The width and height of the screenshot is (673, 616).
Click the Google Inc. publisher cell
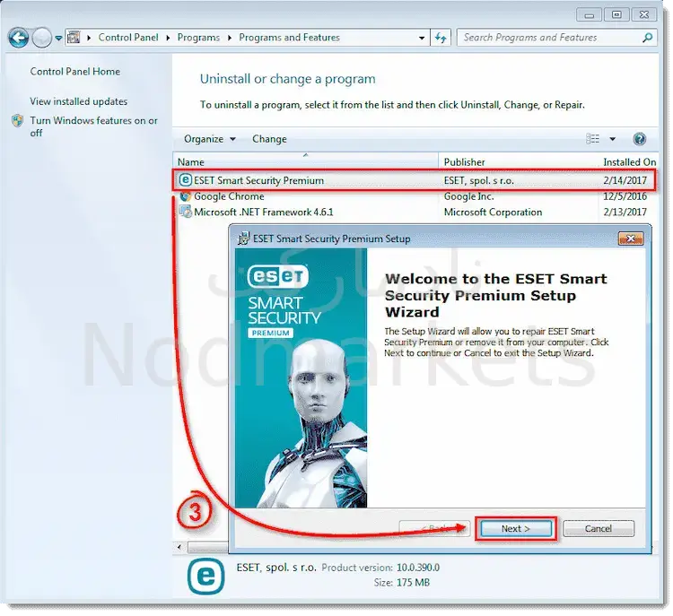point(468,196)
